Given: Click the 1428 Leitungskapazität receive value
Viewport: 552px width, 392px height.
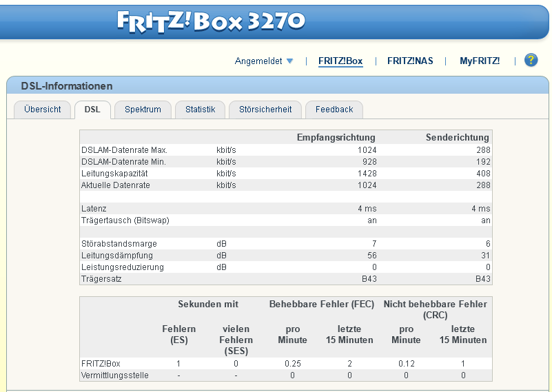Looking at the screenshot, I should pyautogui.click(x=367, y=174).
